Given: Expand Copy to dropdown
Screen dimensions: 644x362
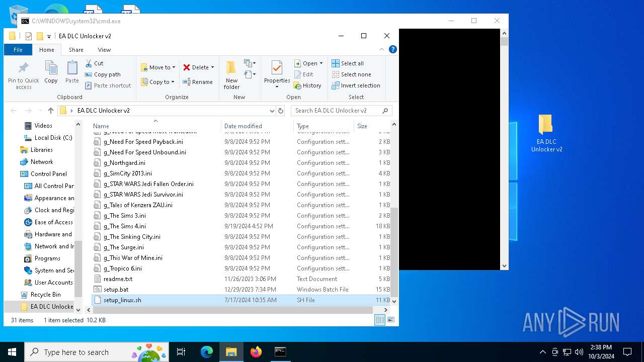Looking at the screenshot, I should point(173,82).
